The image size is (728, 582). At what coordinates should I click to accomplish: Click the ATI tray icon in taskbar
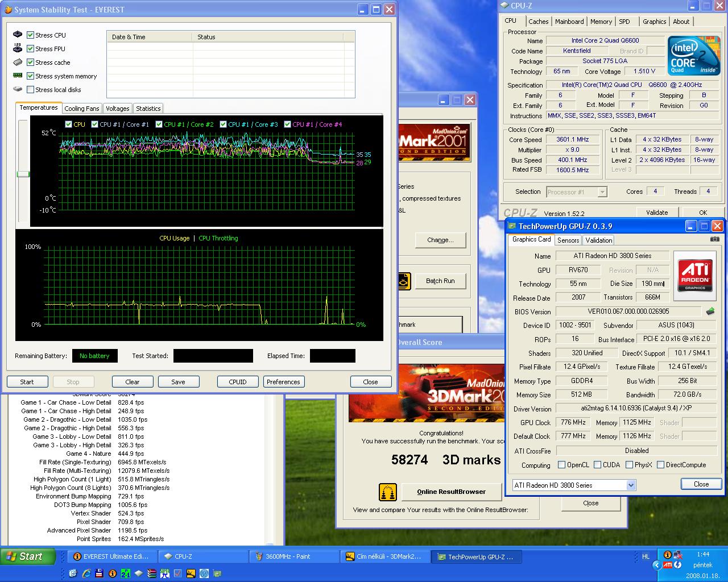tap(668, 565)
